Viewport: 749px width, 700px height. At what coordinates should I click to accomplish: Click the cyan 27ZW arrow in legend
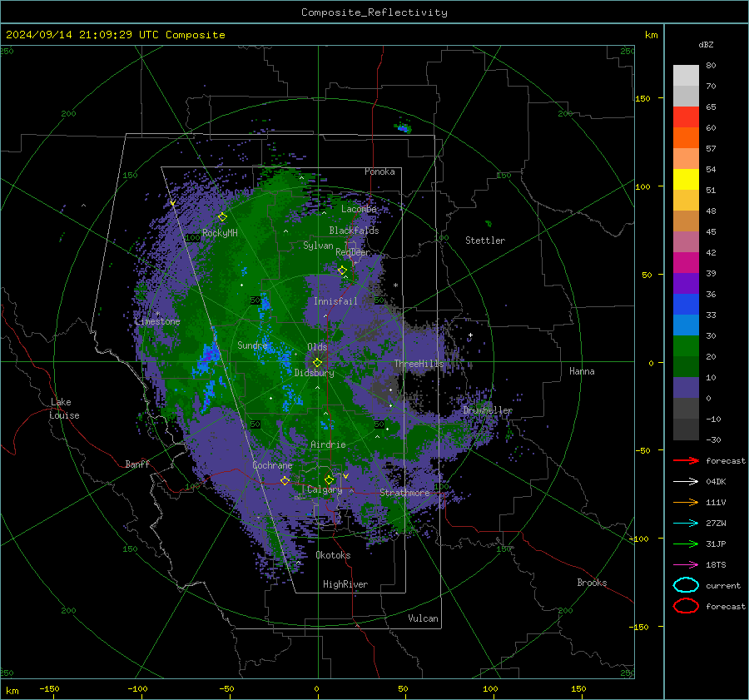[686, 523]
